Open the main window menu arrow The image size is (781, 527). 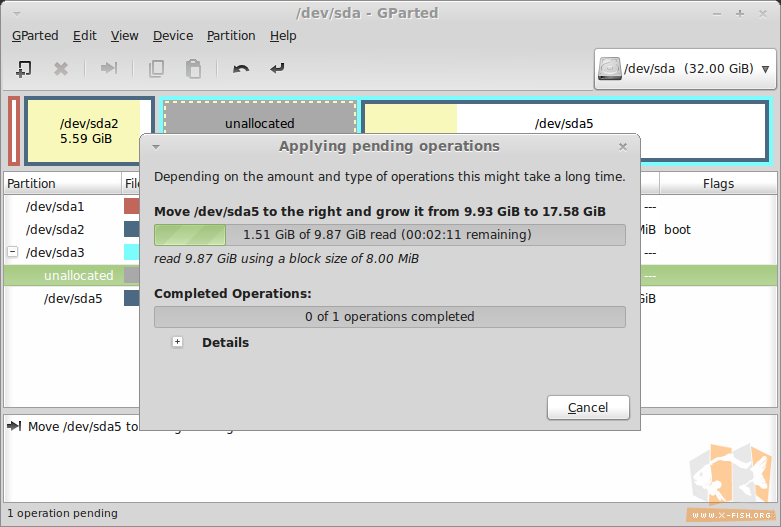17,13
